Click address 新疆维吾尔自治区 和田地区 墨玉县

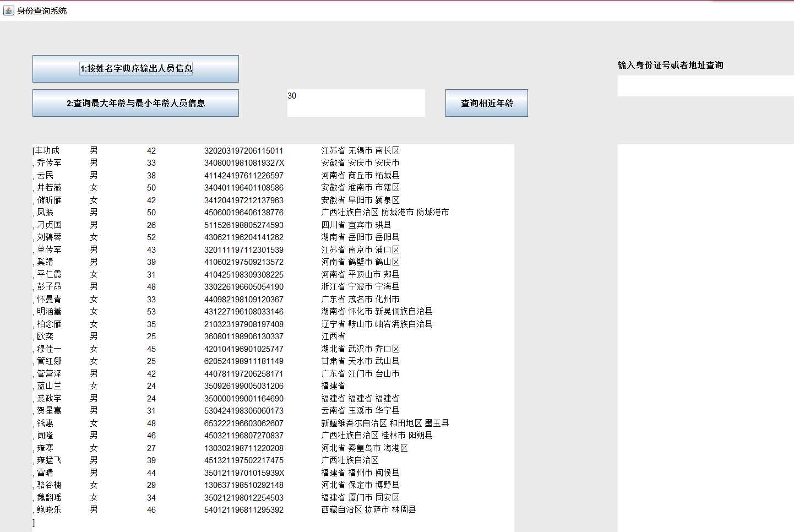[x=385, y=423]
